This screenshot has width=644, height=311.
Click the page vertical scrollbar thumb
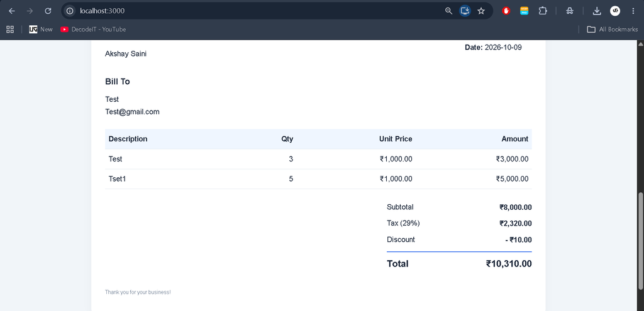pyautogui.click(x=640, y=241)
